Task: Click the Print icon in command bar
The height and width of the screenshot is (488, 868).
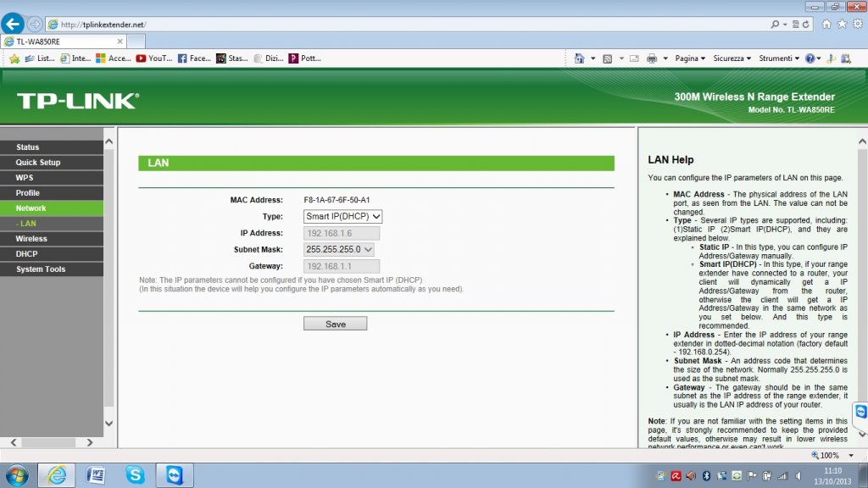Action: point(652,58)
